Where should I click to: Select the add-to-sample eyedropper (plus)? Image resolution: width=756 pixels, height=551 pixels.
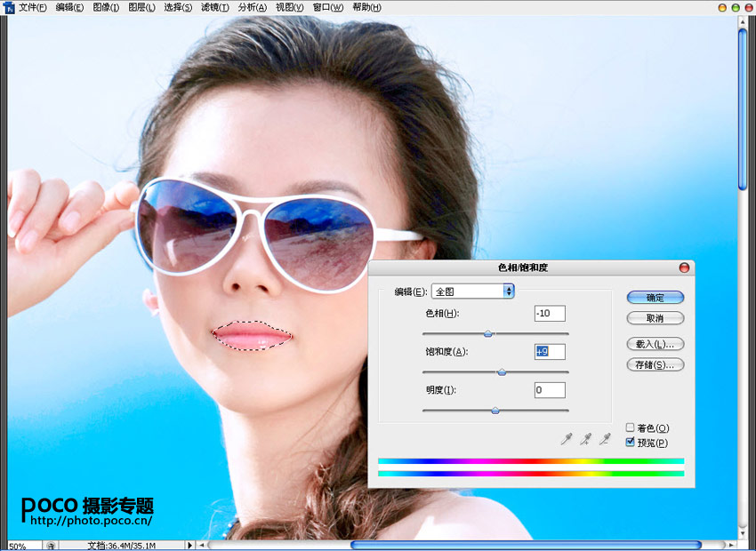[x=585, y=438]
